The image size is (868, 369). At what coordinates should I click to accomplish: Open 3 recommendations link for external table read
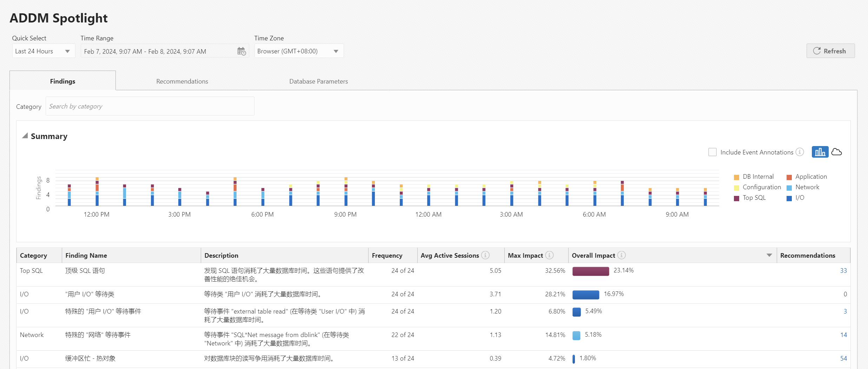coord(845,311)
